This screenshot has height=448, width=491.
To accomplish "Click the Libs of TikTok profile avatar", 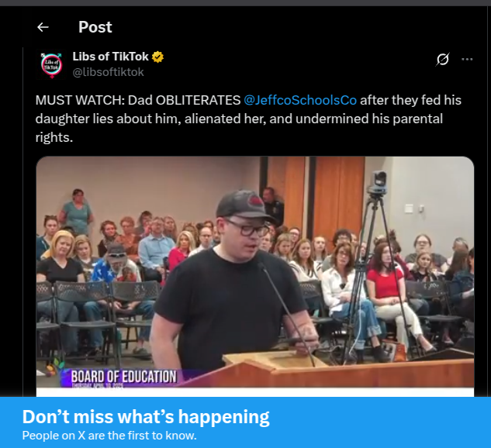I will pyautogui.click(x=52, y=65).
